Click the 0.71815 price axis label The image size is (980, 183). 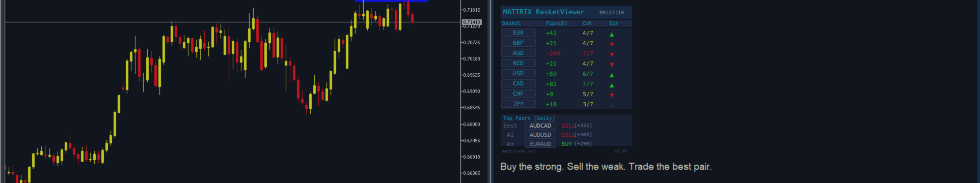pos(471,10)
